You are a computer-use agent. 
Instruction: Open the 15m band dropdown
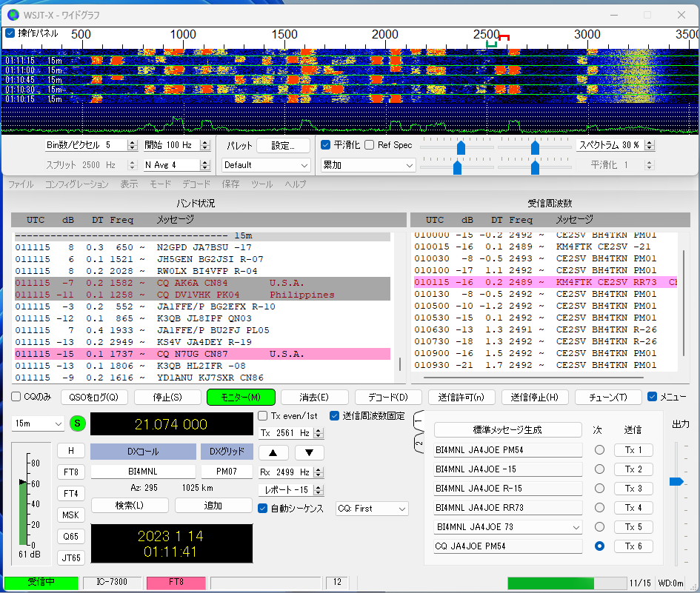(x=38, y=424)
